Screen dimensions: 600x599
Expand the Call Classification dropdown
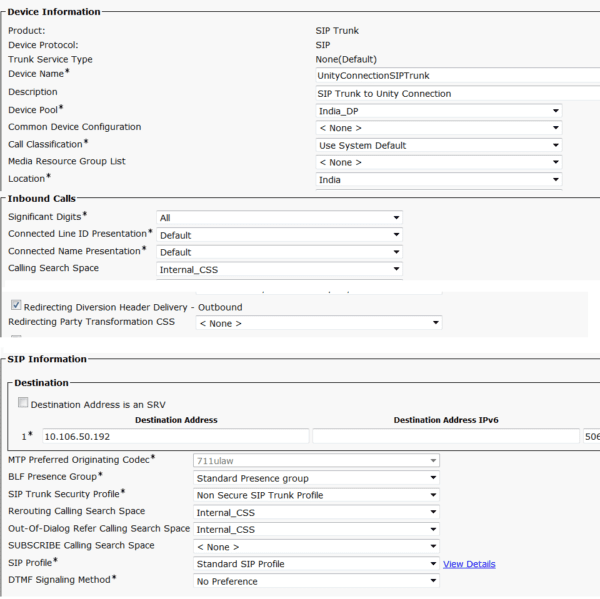[x=438, y=145]
